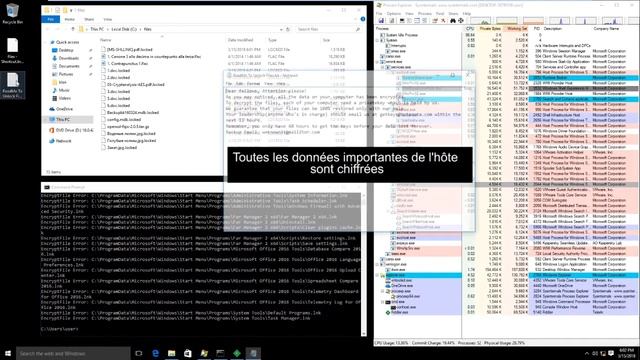Screen dimensions: 640x360
Task: Open Task View from the taskbar
Action: 139,353
